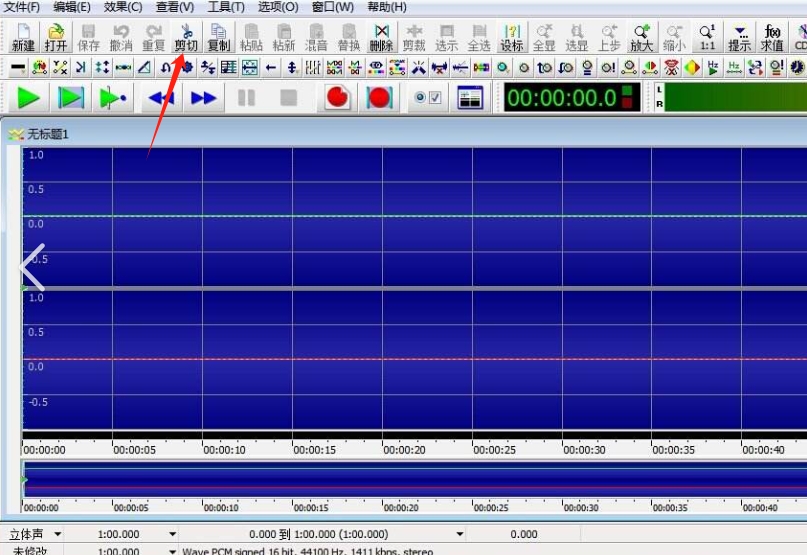The image size is (807, 555).
Task: Click the Wave PCM signed 16 bit format text
Action: click(308, 551)
